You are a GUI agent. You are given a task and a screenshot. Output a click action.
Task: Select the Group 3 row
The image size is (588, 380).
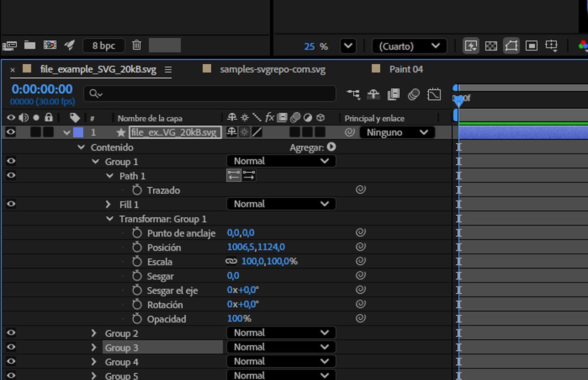pos(163,347)
